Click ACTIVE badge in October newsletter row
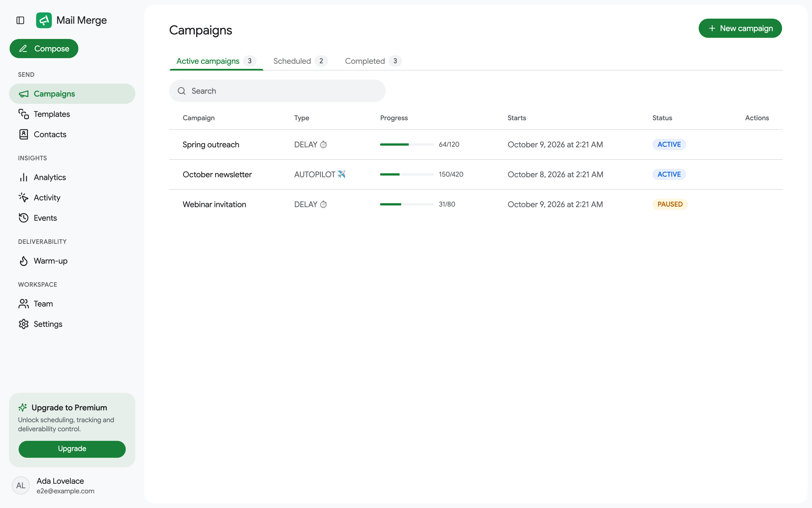Image resolution: width=812 pixels, height=508 pixels. [x=669, y=174]
